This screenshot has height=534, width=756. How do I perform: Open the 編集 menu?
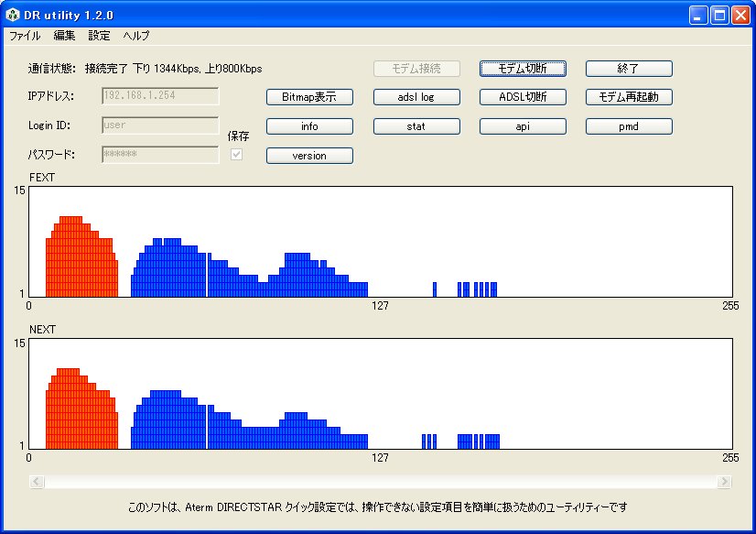point(64,36)
